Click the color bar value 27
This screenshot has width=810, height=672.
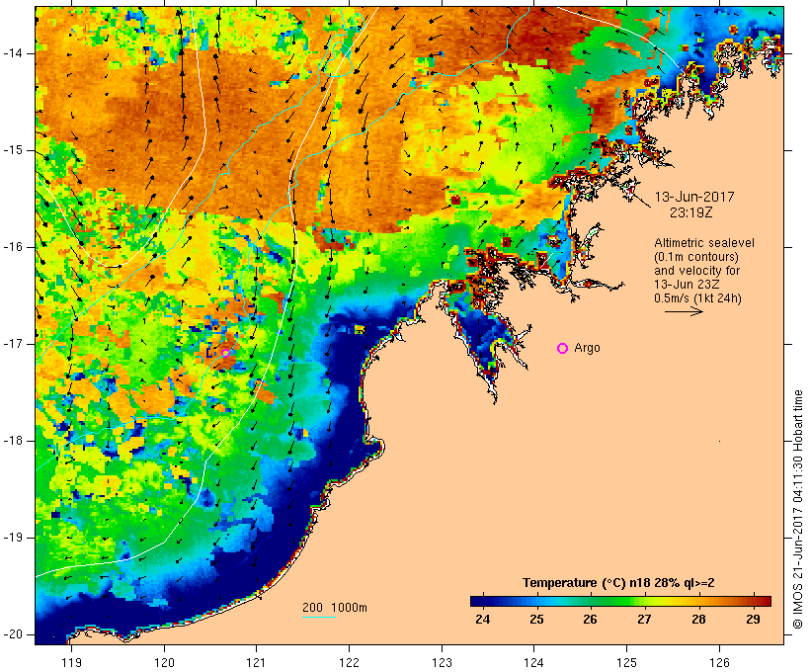coord(644,619)
